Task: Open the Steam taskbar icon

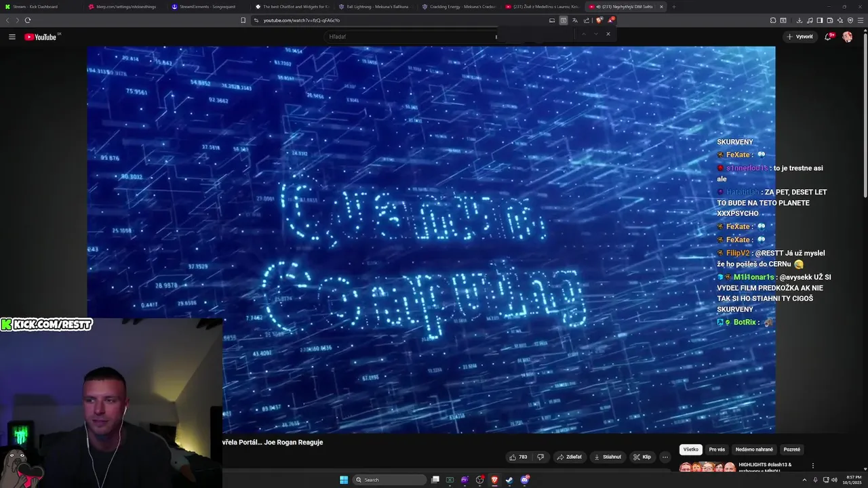Action: (509, 480)
